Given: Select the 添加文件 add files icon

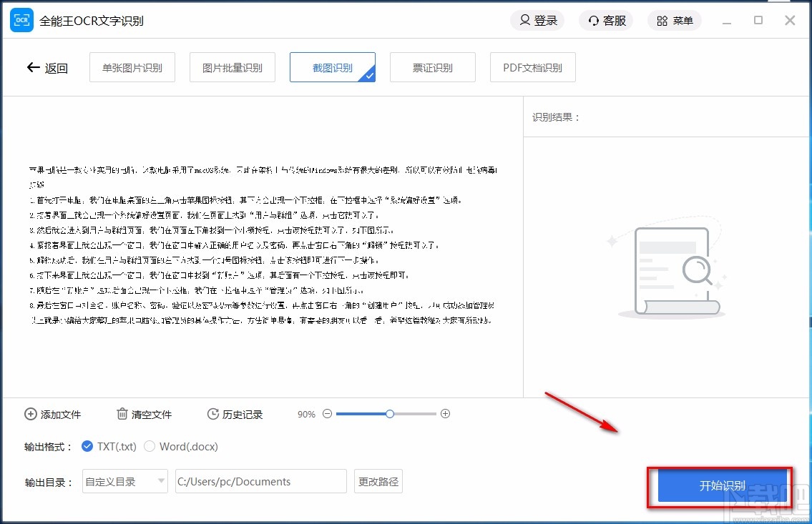Looking at the screenshot, I should coord(31,414).
